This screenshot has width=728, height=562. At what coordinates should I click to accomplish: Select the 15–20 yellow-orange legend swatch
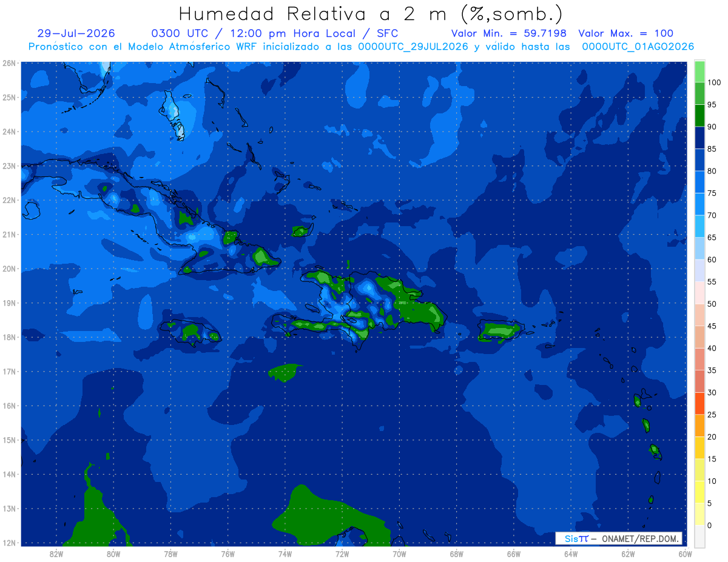(x=699, y=447)
